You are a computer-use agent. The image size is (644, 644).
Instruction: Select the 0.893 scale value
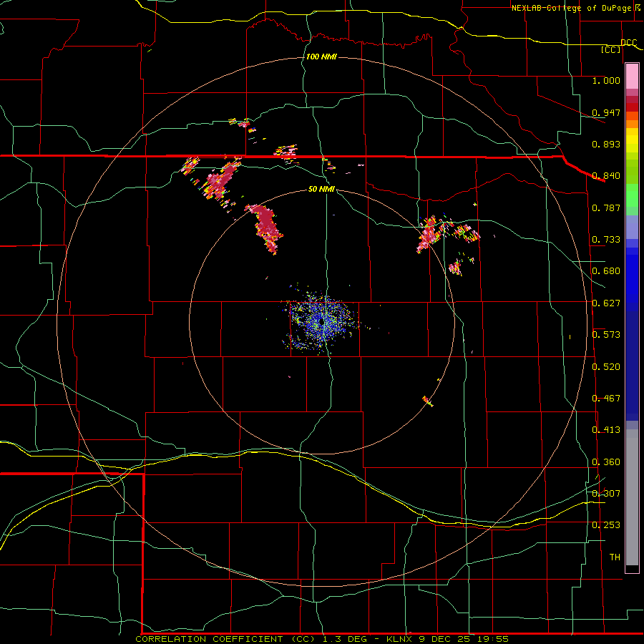point(606,144)
